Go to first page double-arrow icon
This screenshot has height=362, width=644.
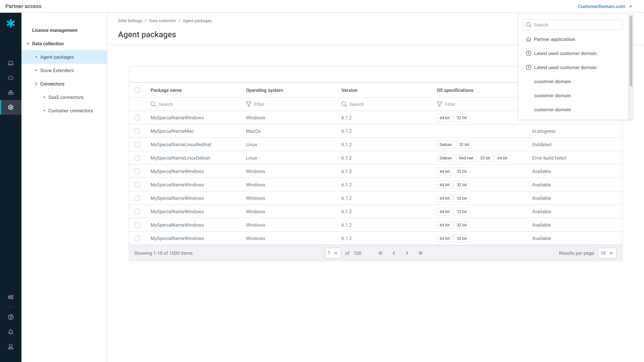[x=380, y=253]
